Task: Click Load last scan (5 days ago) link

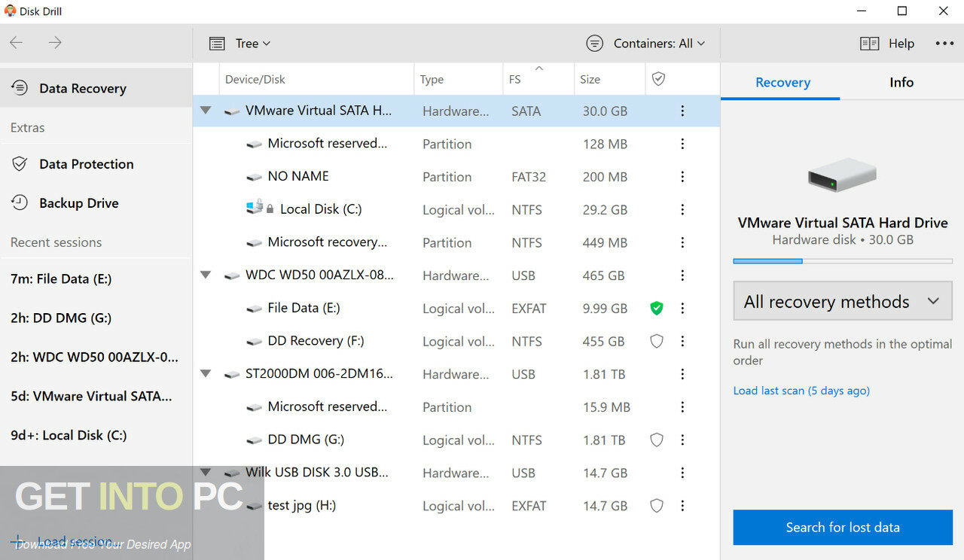Action: pos(801,391)
